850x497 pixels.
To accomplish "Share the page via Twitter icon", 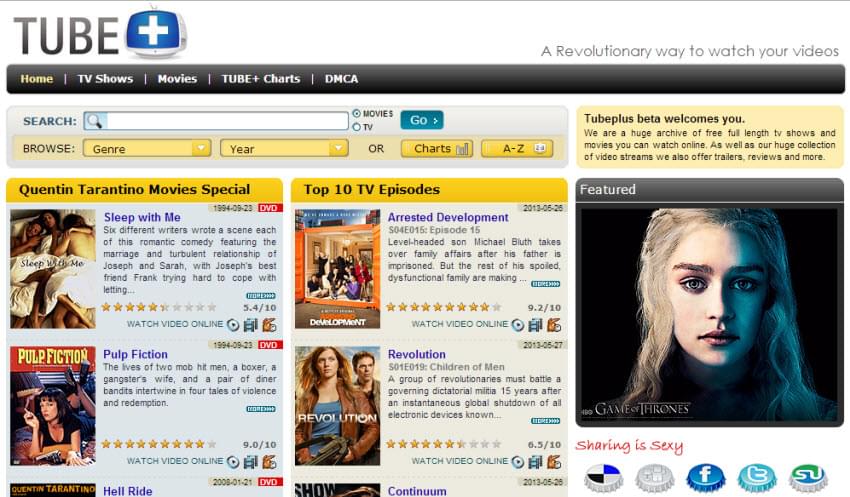I will coord(757,477).
